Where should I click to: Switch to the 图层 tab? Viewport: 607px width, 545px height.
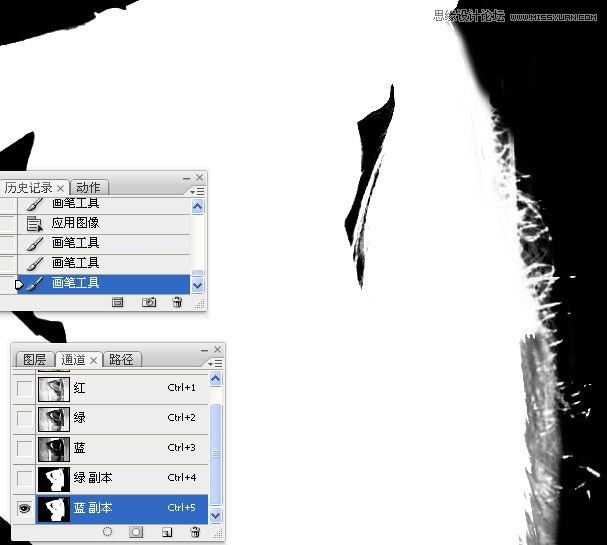click(x=34, y=359)
